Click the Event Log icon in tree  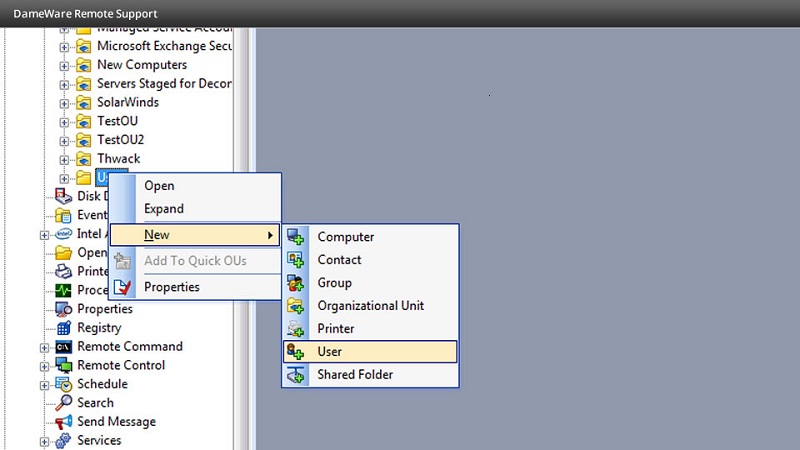(x=64, y=215)
